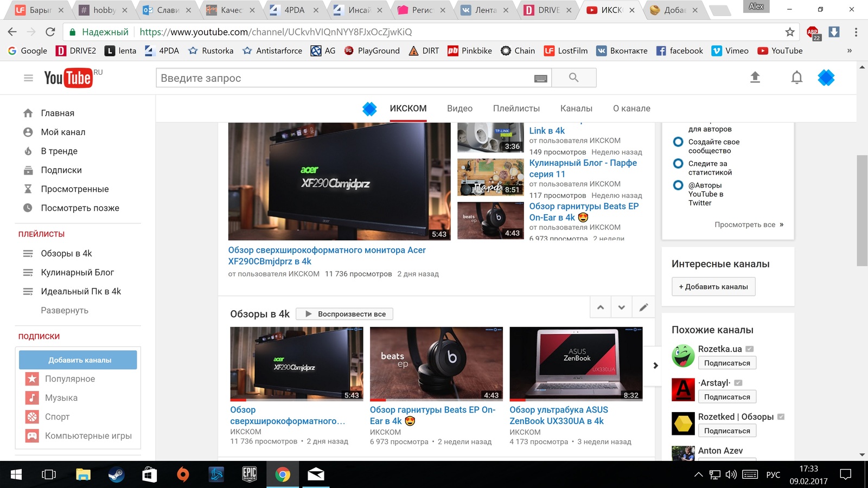Open Chrome three-dot menu
868x488 pixels.
[856, 32]
